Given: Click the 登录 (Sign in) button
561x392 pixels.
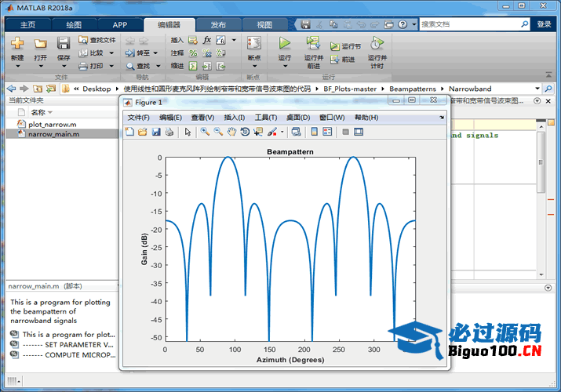Looking at the screenshot, I should pyautogui.click(x=544, y=24).
